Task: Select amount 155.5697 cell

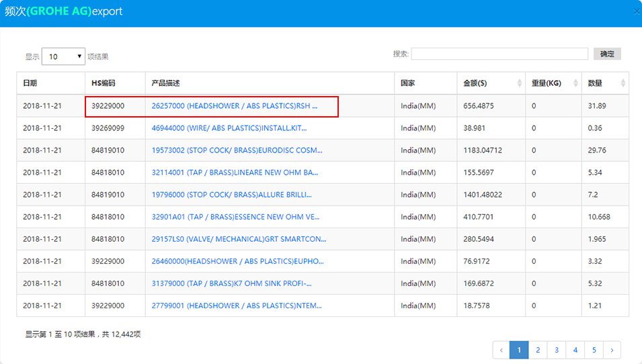Action: [x=491, y=172]
